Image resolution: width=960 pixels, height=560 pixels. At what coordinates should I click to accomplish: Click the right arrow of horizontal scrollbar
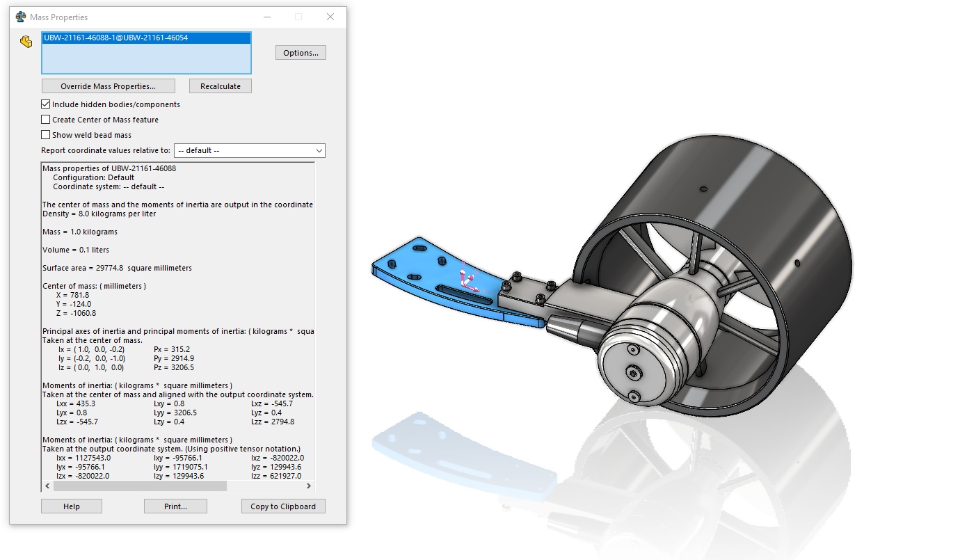pos(309,486)
